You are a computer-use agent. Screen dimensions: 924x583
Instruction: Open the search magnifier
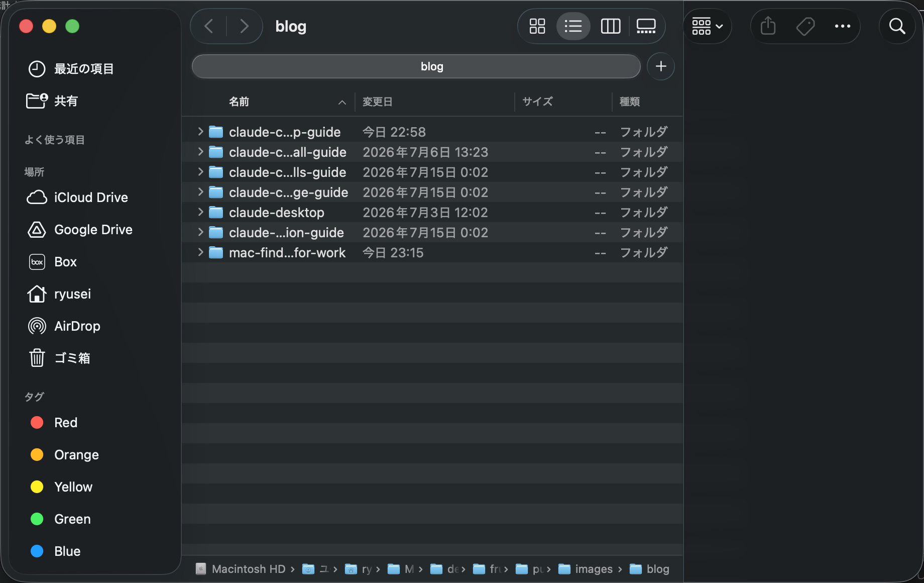click(897, 26)
